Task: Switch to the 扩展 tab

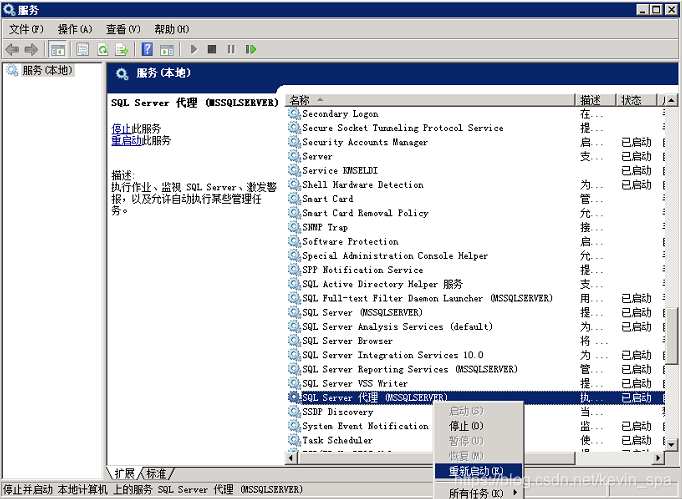Action: coord(124,473)
